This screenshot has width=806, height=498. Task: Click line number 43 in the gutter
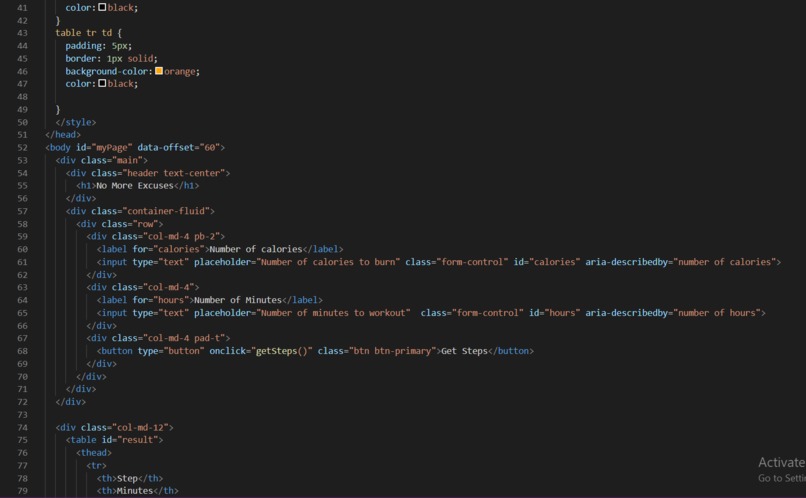point(22,33)
